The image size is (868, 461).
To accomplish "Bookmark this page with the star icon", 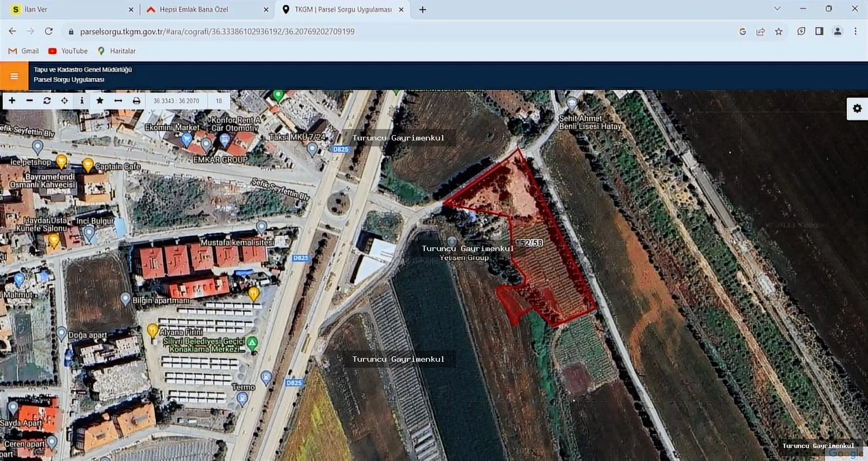I will [x=779, y=31].
